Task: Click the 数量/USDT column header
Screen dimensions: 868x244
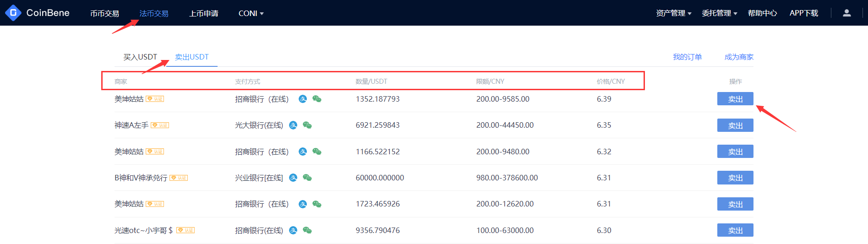Action: 371,81
